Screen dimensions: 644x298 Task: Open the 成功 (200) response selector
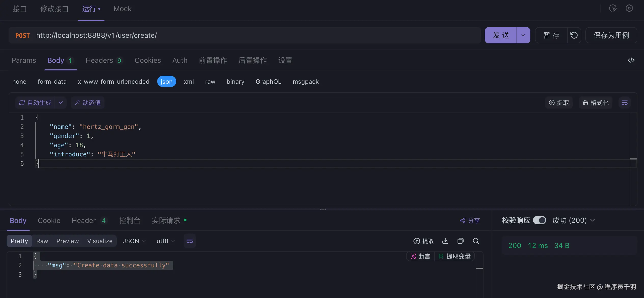coord(573,220)
